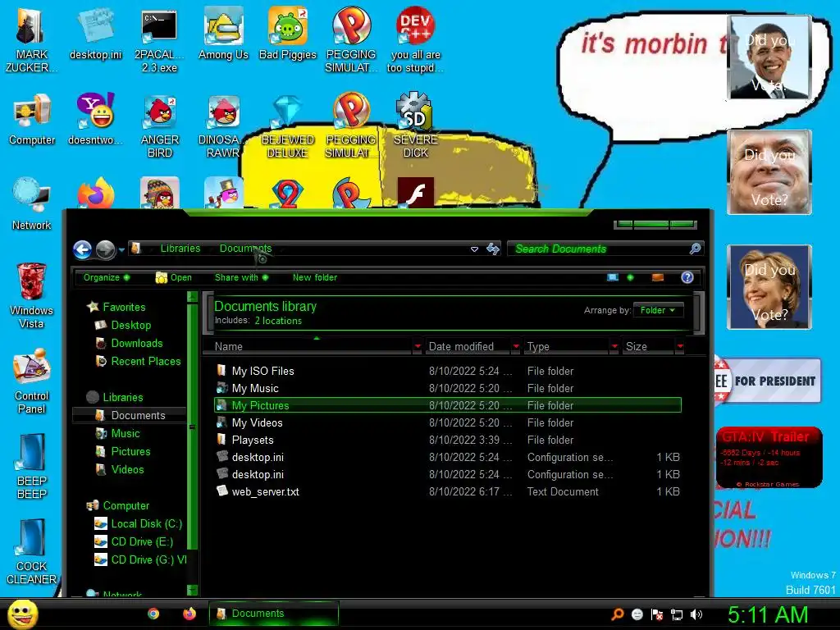
Task: Click the Back arrow in Explorer
Action: [x=83, y=249]
